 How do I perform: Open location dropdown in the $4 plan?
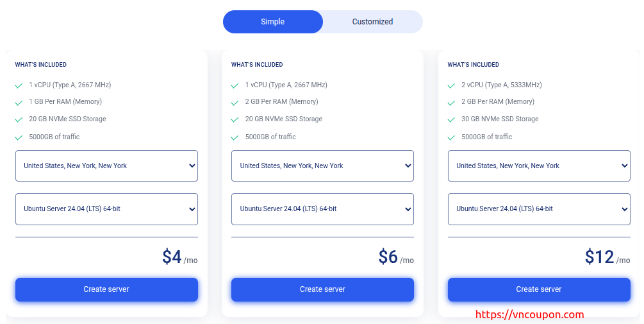point(106,166)
